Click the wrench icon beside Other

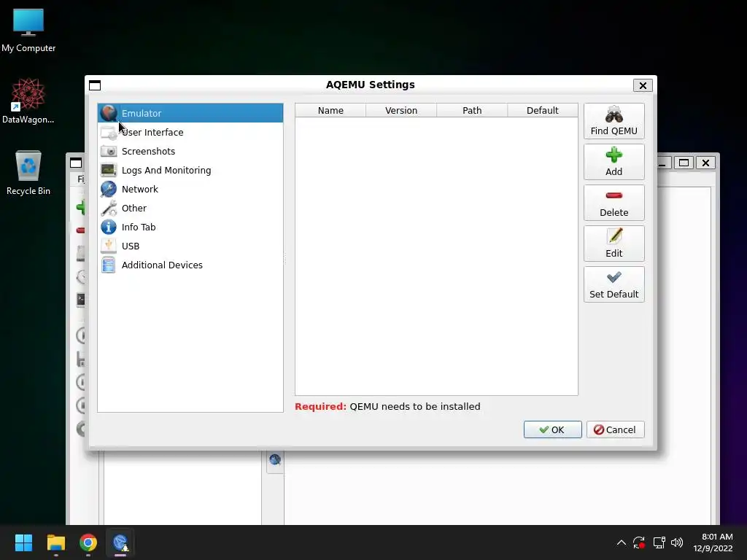pos(109,208)
